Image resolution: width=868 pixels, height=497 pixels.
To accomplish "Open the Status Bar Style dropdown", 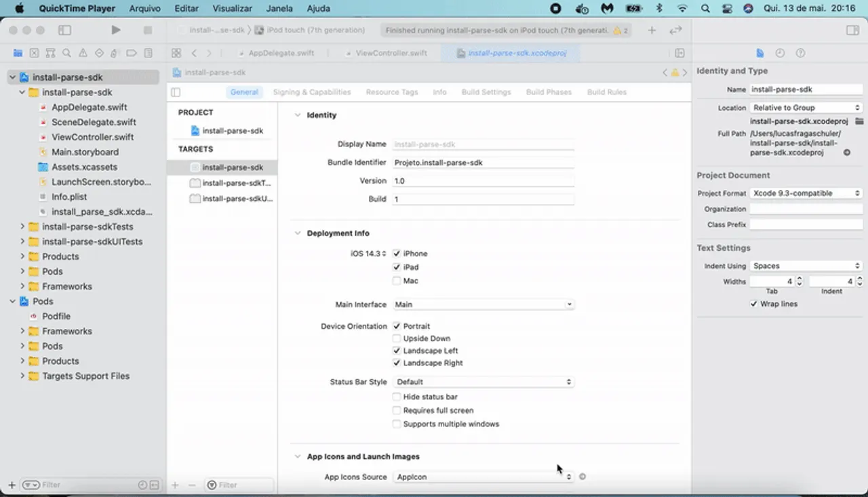I will [484, 382].
